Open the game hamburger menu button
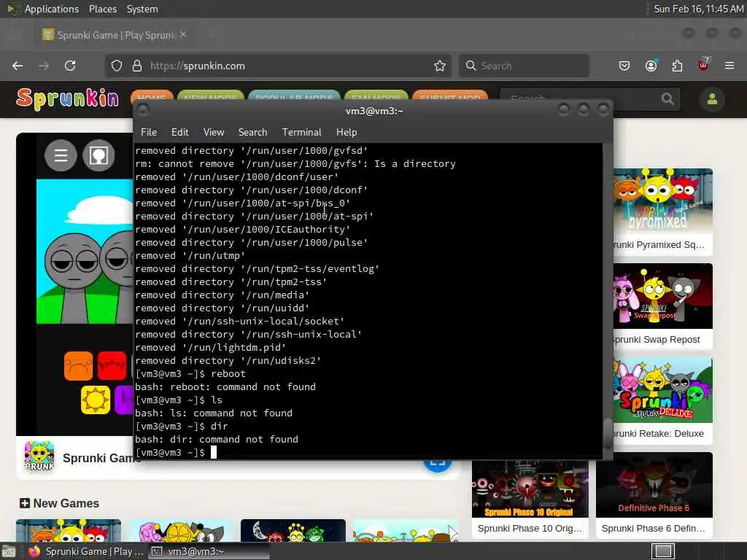Screen dimensions: 747x560 tap(61, 155)
